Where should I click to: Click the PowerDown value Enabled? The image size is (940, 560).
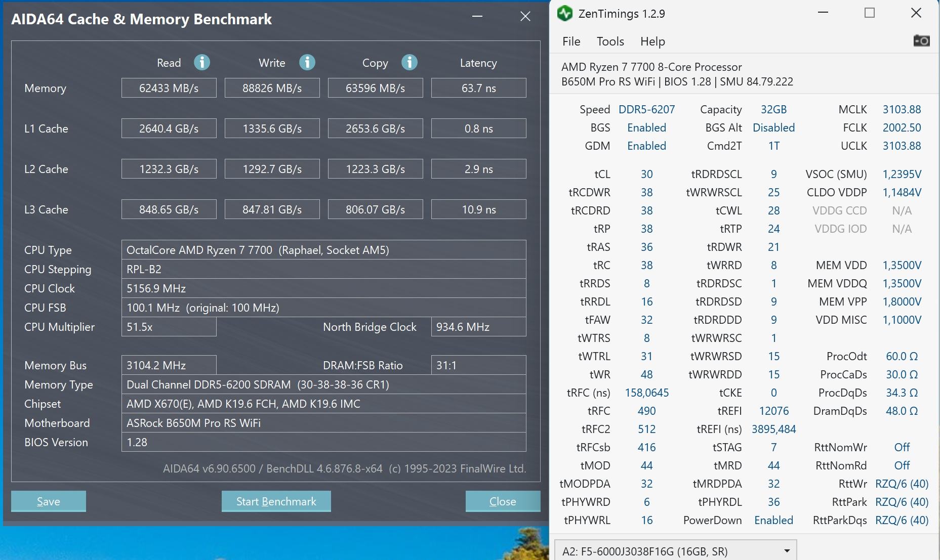point(774,521)
